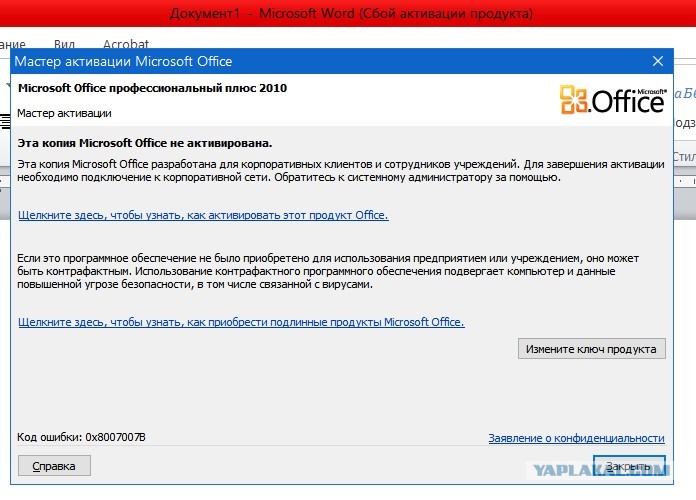The image size is (696, 500).
Task: Close the activation wizard with X
Action: pos(658,61)
